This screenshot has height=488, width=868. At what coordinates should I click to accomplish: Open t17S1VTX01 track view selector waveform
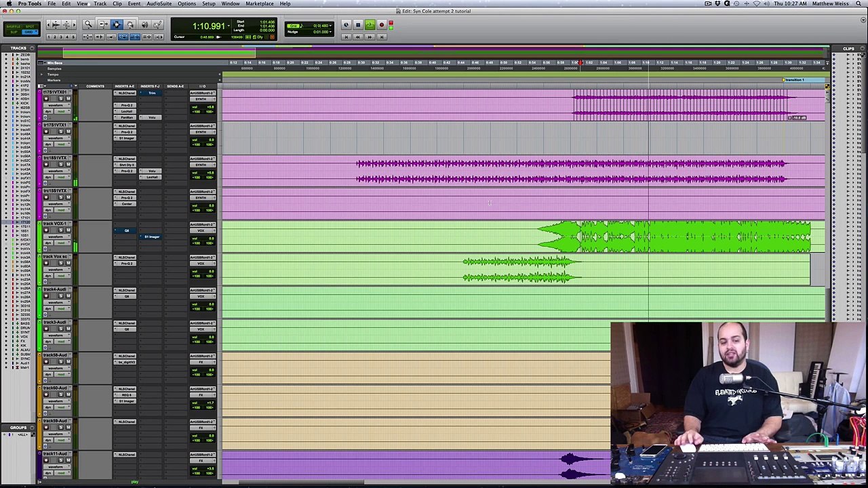(57, 105)
